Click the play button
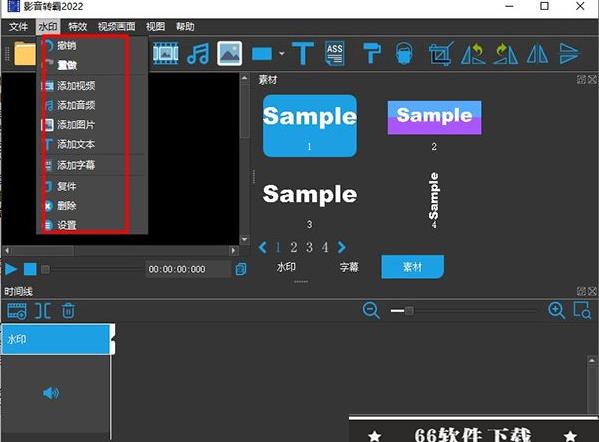The height and width of the screenshot is (442, 599). click(11, 269)
